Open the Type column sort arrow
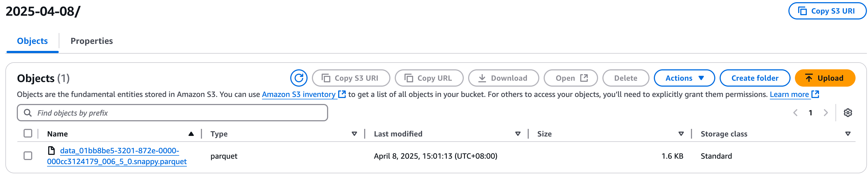 (354, 134)
